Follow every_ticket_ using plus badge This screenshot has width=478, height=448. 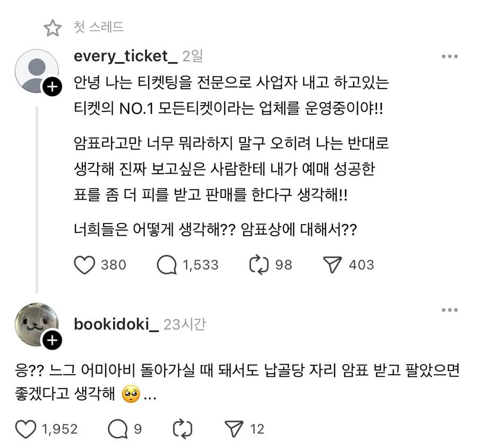[x=52, y=88]
